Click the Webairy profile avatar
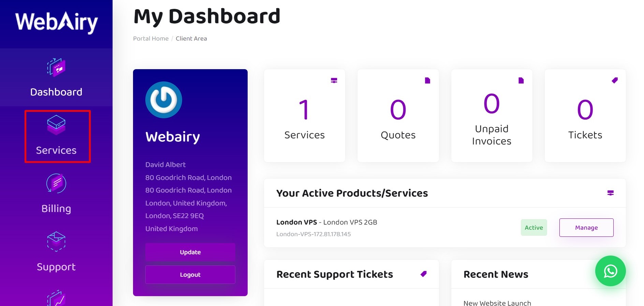This screenshot has height=306, width=644. [164, 100]
